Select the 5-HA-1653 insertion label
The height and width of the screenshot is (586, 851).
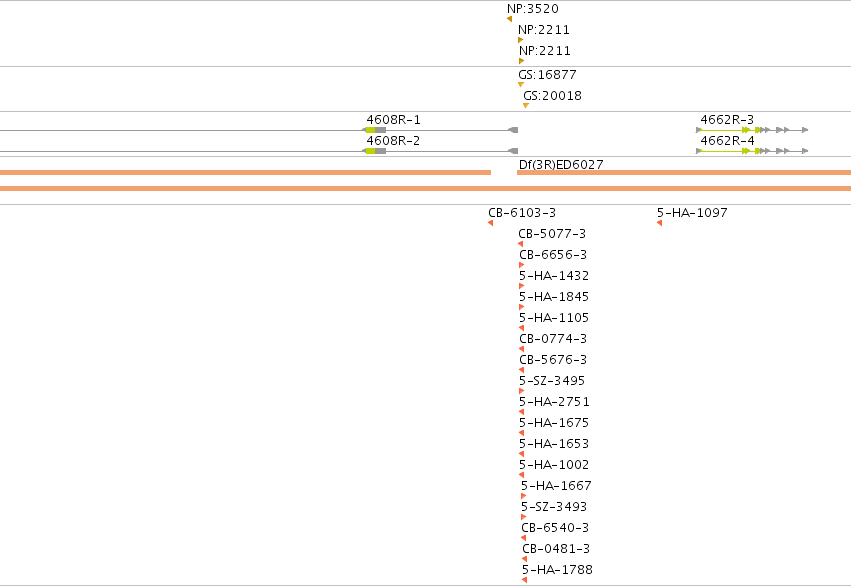pyautogui.click(x=554, y=443)
